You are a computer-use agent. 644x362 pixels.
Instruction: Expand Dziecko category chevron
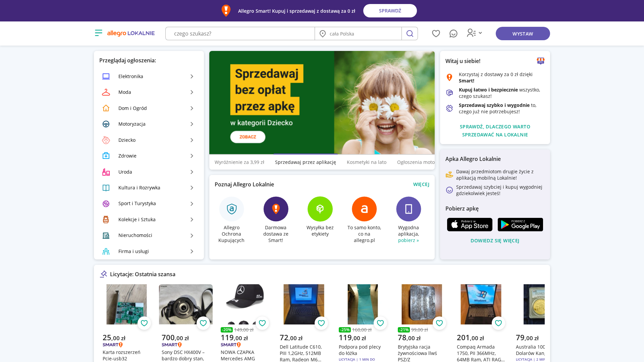click(x=192, y=140)
